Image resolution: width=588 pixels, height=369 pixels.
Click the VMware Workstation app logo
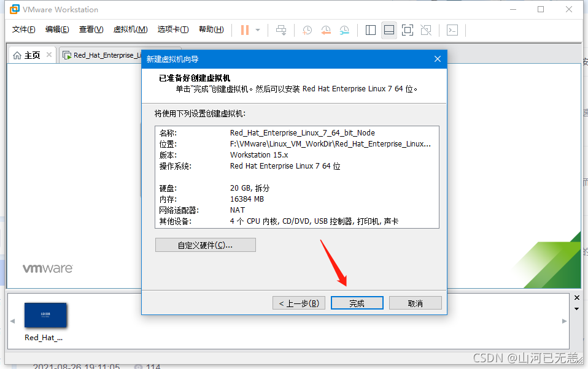(x=14, y=9)
